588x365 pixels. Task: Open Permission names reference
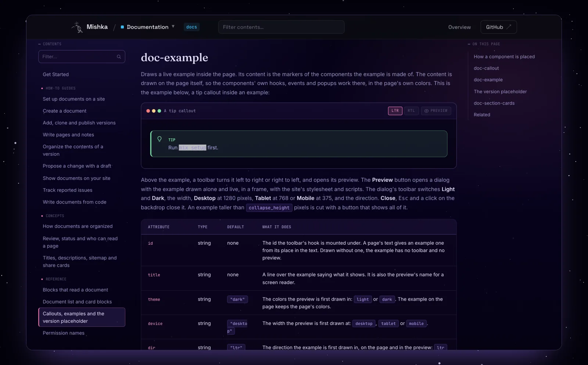click(64, 333)
